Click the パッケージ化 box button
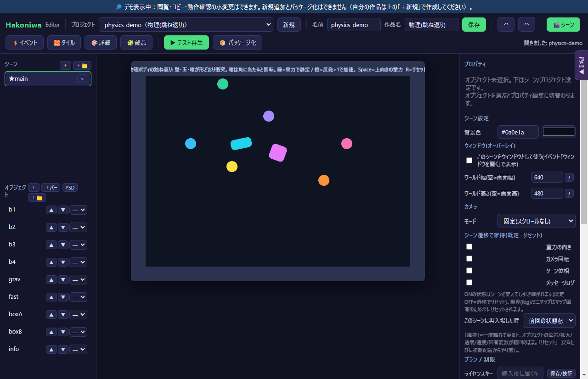The height and width of the screenshot is (379, 588). [x=237, y=43]
